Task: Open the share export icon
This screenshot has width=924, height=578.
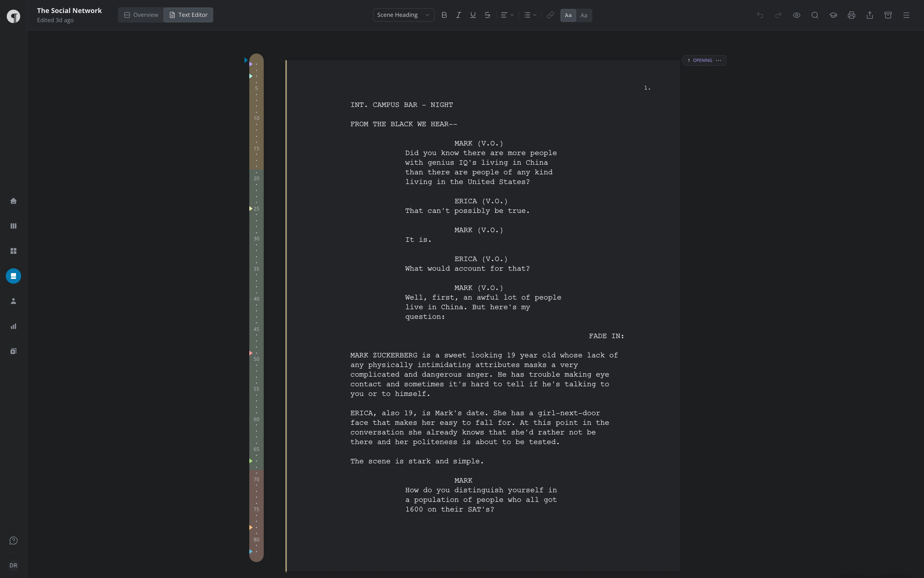Action: pyautogui.click(x=870, y=15)
